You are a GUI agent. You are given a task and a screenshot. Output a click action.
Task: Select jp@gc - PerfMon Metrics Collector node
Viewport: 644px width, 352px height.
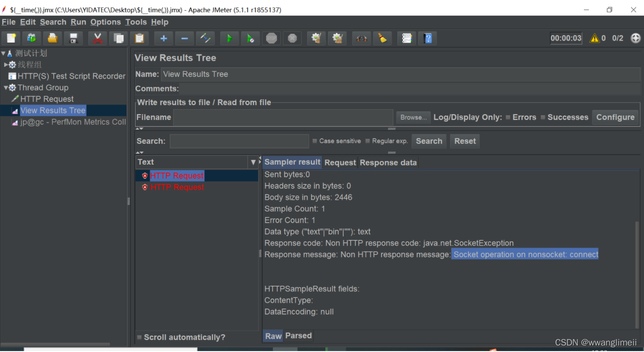[68, 122]
